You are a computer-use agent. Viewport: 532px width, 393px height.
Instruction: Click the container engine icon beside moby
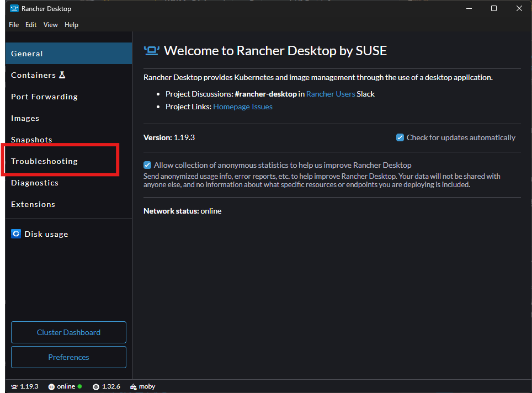134,386
